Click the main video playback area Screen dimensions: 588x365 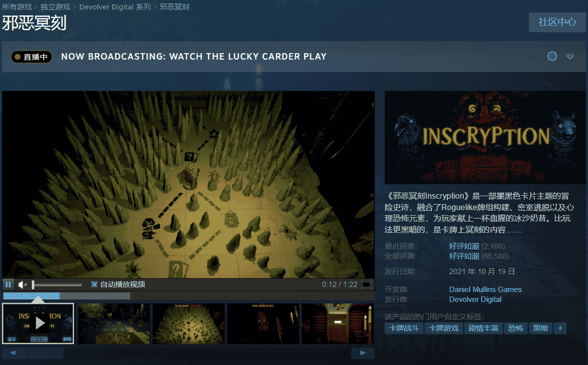point(188,185)
